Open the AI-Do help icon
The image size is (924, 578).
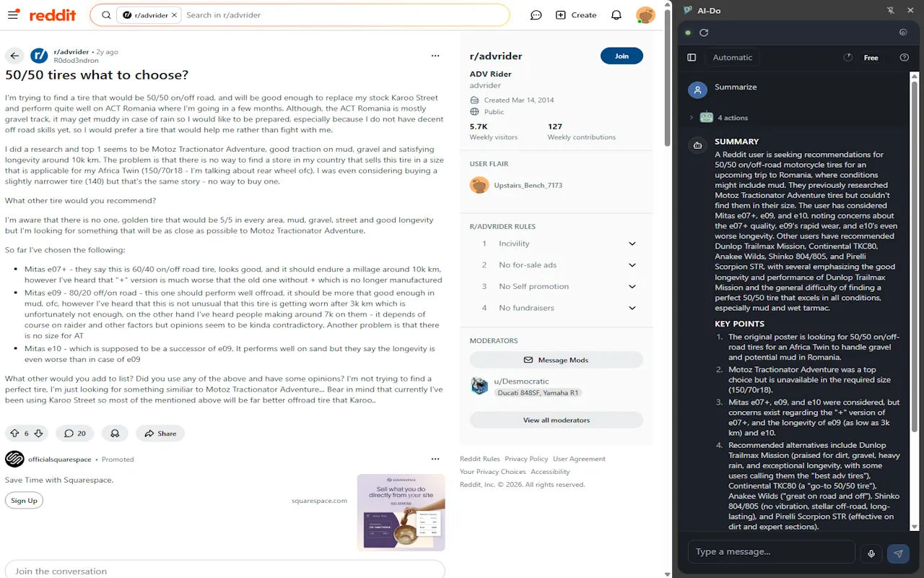pos(905,57)
